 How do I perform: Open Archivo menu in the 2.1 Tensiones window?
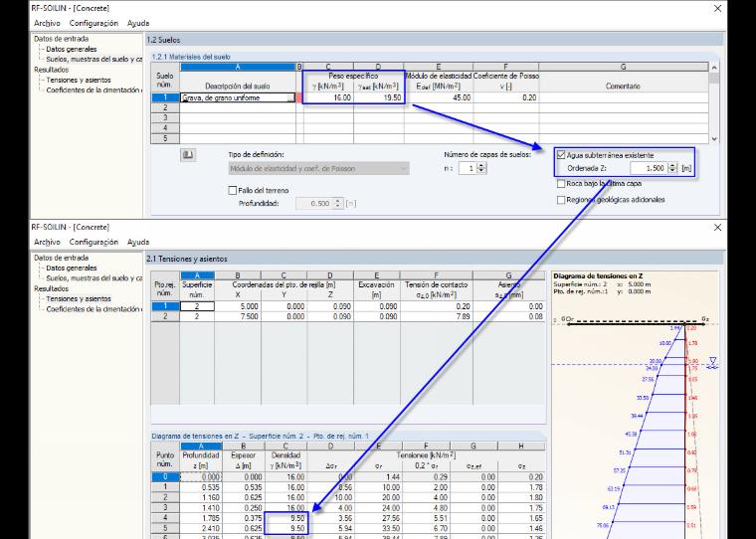click(47, 242)
